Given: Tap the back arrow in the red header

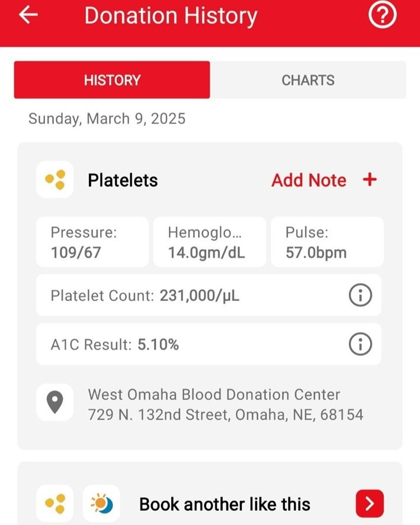Looking at the screenshot, I should pyautogui.click(x=26, y=15).
